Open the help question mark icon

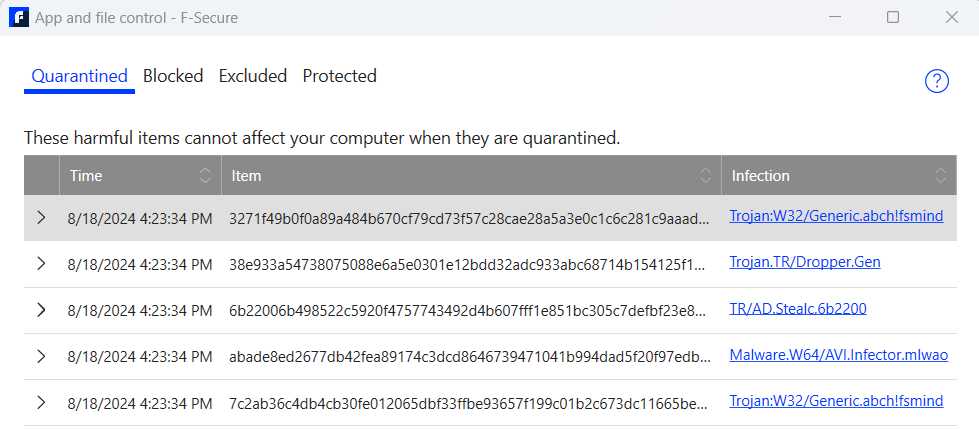[x=937, y=81]
